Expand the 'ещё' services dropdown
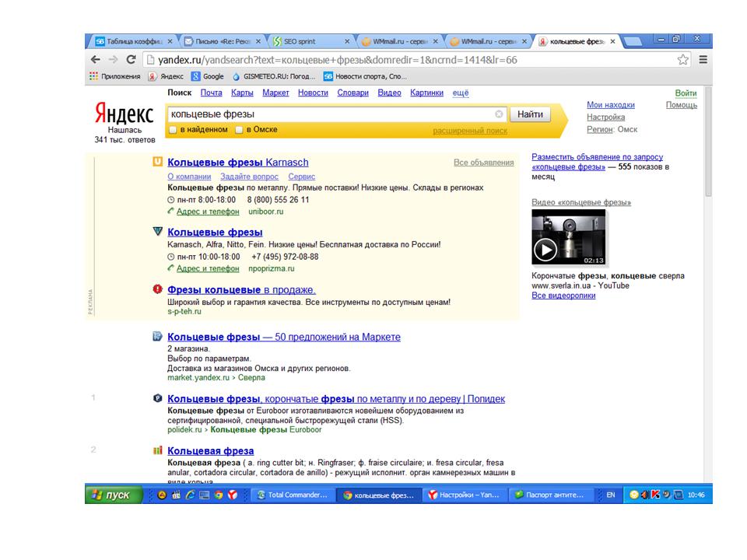The height and width of the screenshot is (560, 747). (x=460, y=93)
